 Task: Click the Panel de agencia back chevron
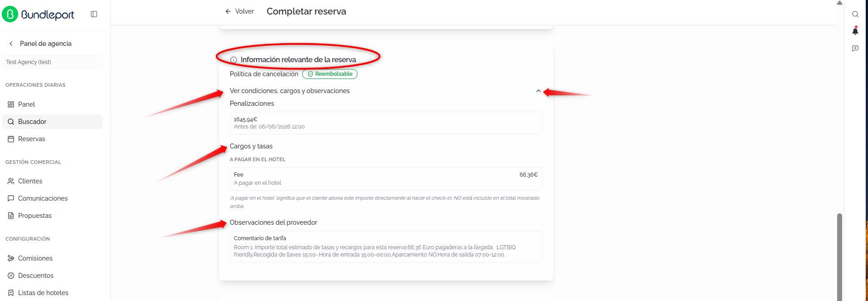click(11, 44)
